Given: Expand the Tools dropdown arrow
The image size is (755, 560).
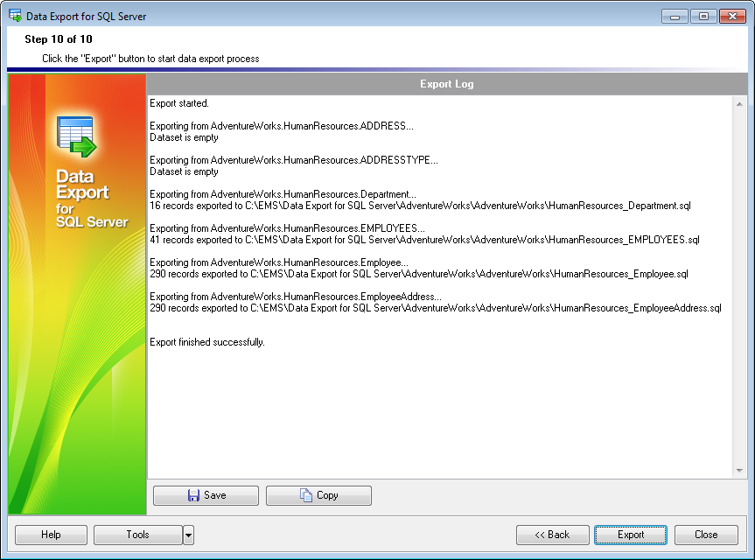Looking at the screenshot, I should (x=188, y=535).
